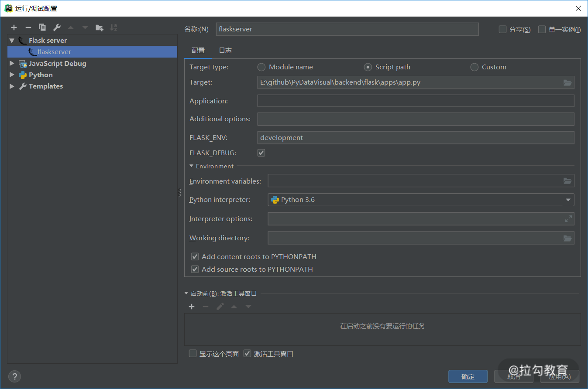This screenshot has height=389, width=588.
Task: Click the up arrow in before-launch toolbar
Action: [234, 307]
